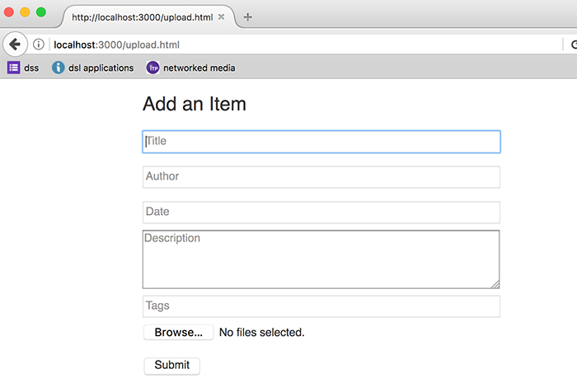
Task: Click inside the Description text area
Action: click(x=321, y=259)
